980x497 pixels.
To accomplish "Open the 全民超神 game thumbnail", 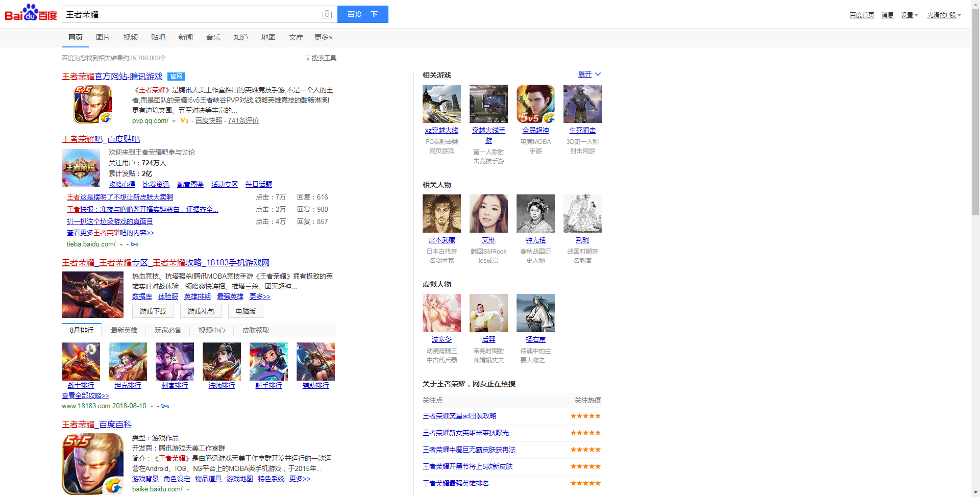I will [x=535, y=104].
